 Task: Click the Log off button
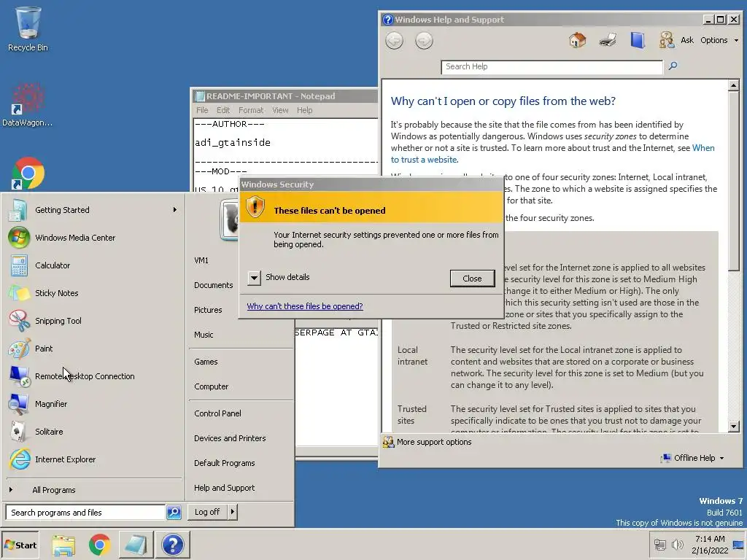207,512
